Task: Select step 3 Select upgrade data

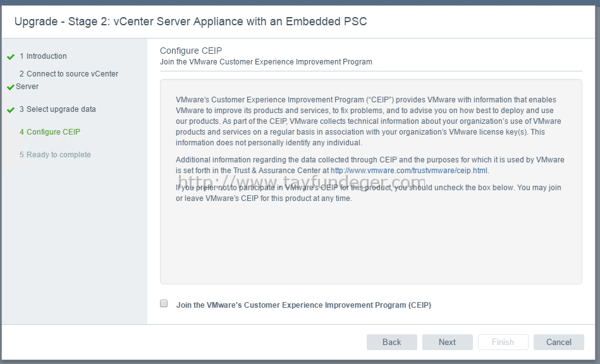Action: 58,109
